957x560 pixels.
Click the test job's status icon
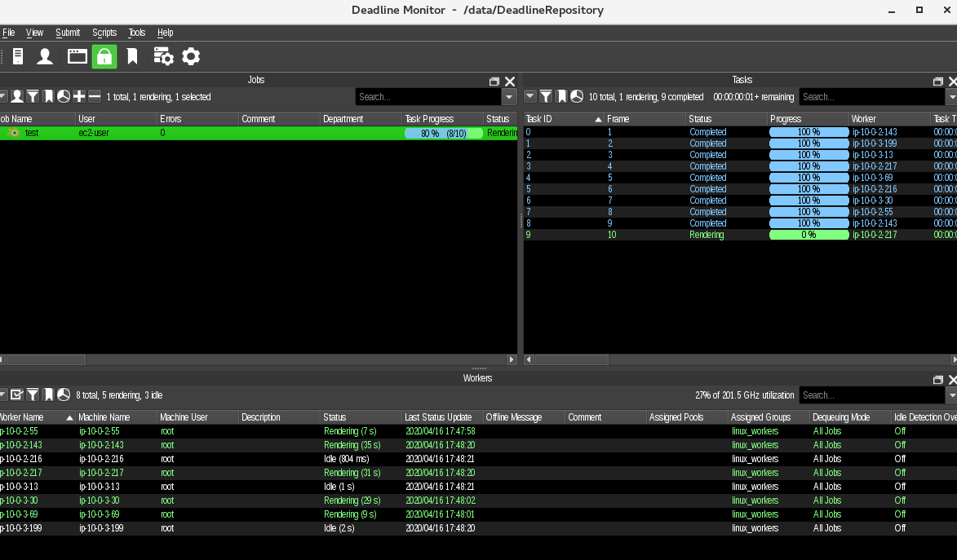point(13,133)
